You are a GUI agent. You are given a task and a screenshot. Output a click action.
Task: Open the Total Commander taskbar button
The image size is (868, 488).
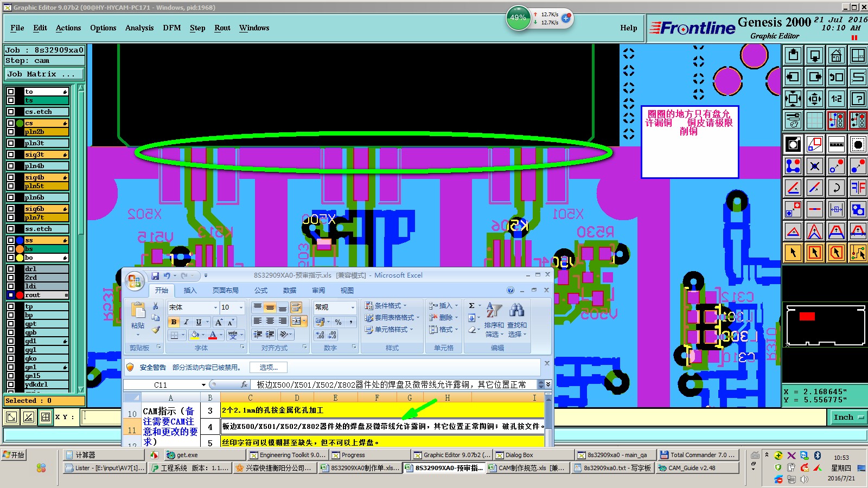tap(697, 455)
